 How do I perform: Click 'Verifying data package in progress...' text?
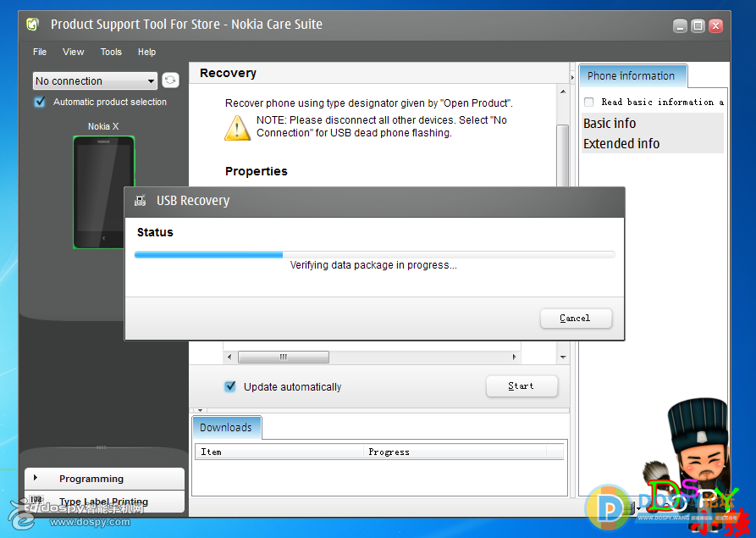click(373, 265)
